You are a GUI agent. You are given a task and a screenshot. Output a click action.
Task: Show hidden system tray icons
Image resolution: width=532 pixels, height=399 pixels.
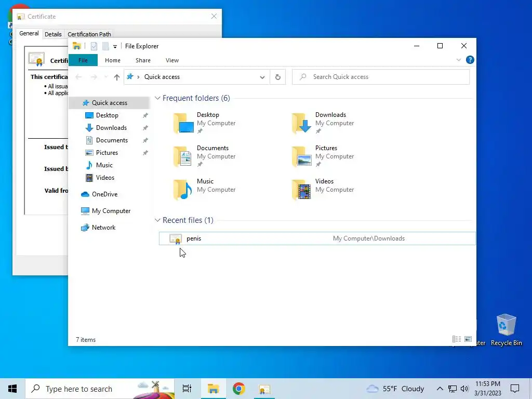coord(440,389)
